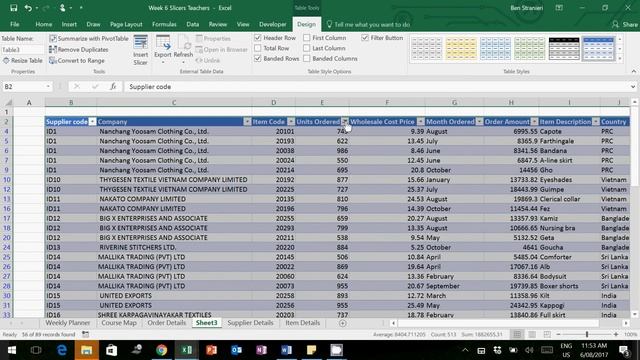
Task: Open the Insert Slicer tool
Action: [x=140, y=50]
